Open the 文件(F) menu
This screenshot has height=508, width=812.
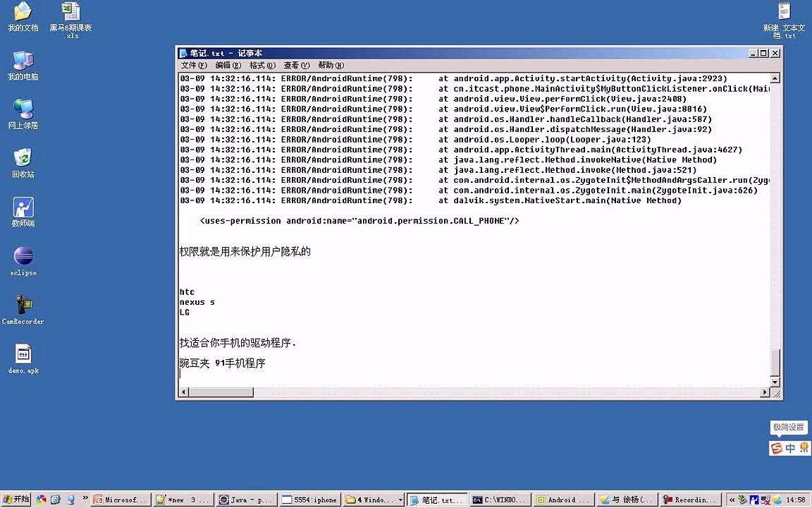coord(194,66)
